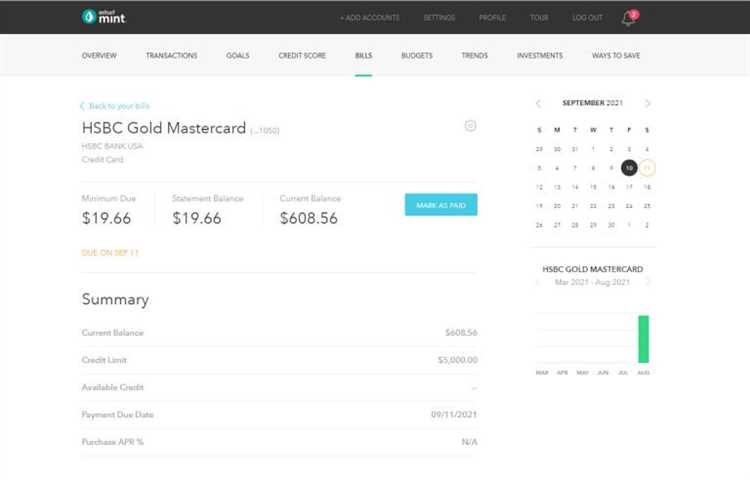Image resolution: width=750 pixels, height=480 pixels.
Task: Open Ways To Save tab
Action: tap(616, 55)
